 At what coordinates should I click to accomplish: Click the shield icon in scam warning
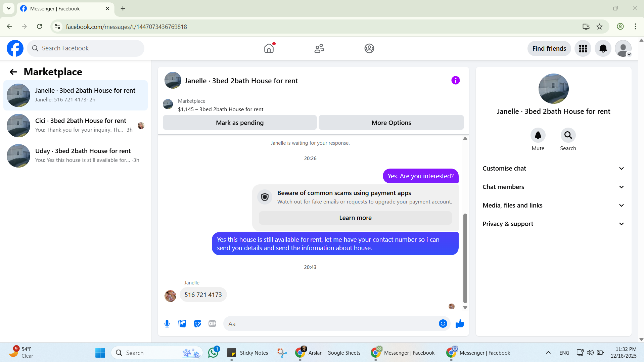tap(265, 197)
